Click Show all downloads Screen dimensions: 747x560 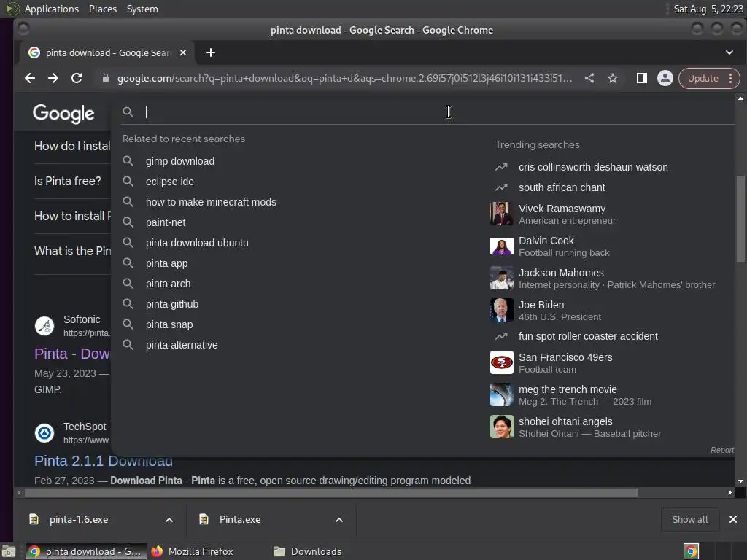click(x=690, y=519)
